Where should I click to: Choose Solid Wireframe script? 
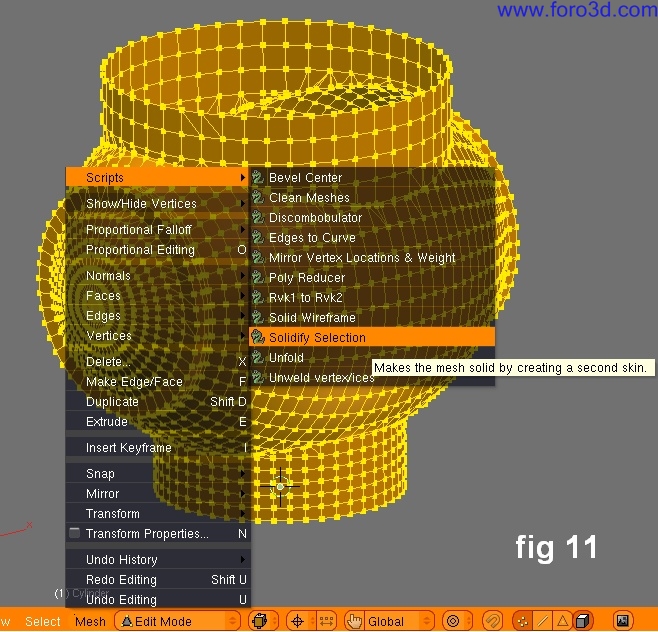pos(372,317)
